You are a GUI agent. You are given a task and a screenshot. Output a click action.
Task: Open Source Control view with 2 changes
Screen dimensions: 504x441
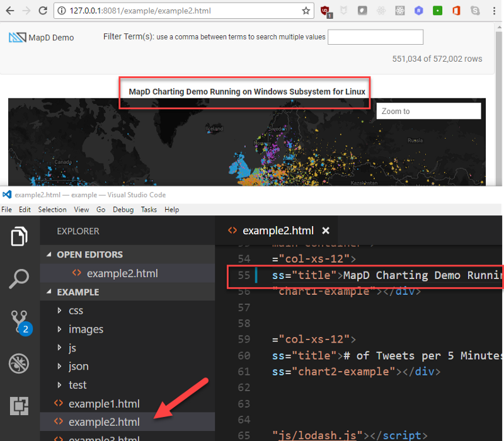(21, 323)
